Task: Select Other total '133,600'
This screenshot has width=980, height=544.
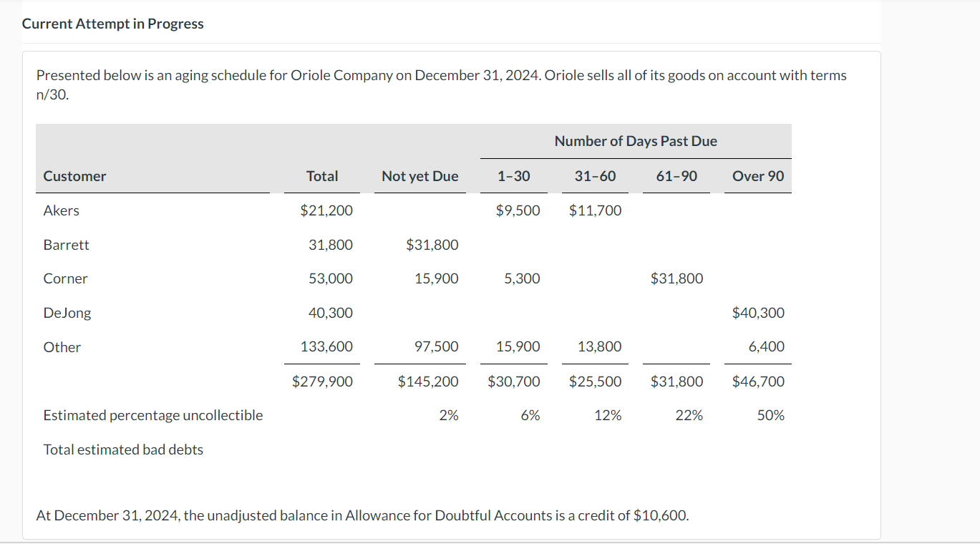Action: (327, 347)
